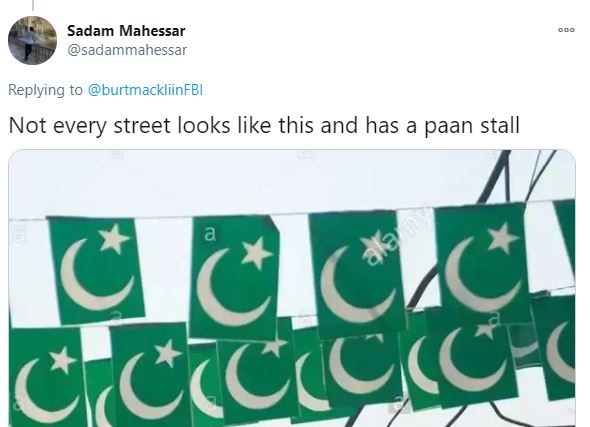Screen dimensions: 590x427
Task: Open the attached flags image
Action: 292,288
